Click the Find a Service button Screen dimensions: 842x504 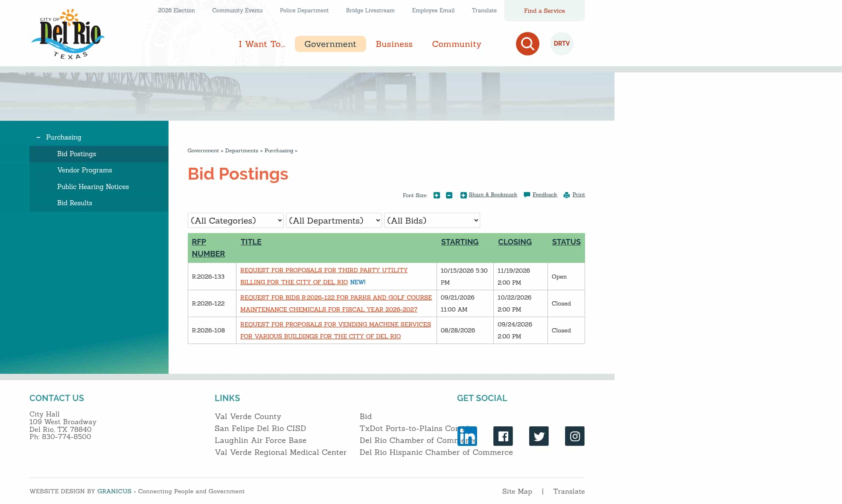point(545,11)
